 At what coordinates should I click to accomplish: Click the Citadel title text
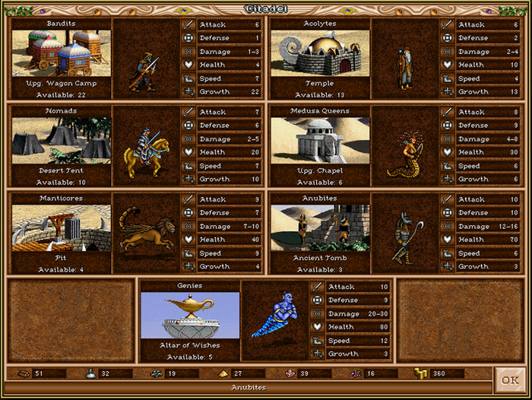click(266, 9)
